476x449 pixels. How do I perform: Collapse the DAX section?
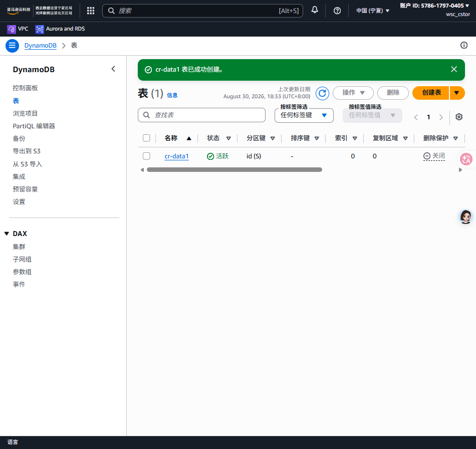click(x=7, y=234)
